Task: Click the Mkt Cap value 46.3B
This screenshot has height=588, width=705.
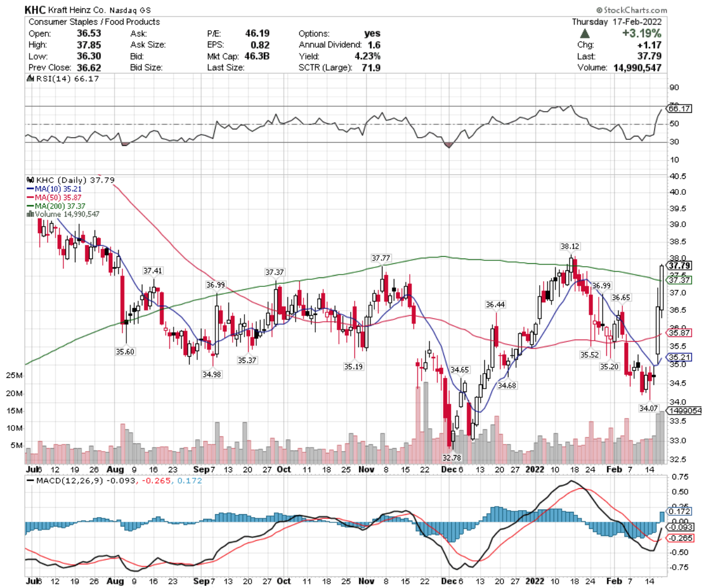Action: (257, 56)
